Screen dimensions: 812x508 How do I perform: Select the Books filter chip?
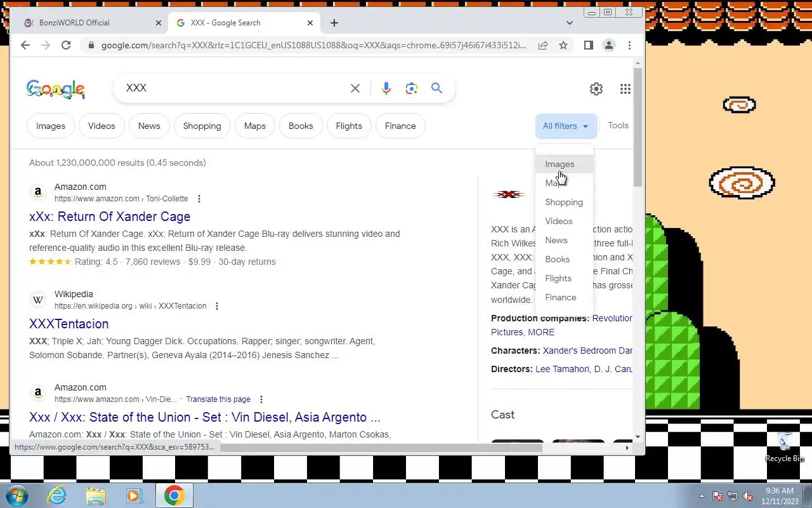point(301,126)
